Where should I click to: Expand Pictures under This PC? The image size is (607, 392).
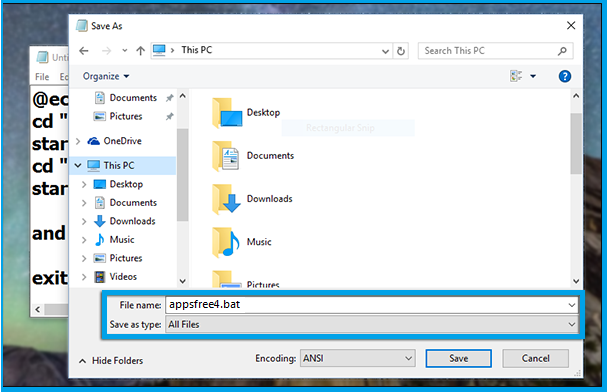pyautogui.click(x=84, y=258)
